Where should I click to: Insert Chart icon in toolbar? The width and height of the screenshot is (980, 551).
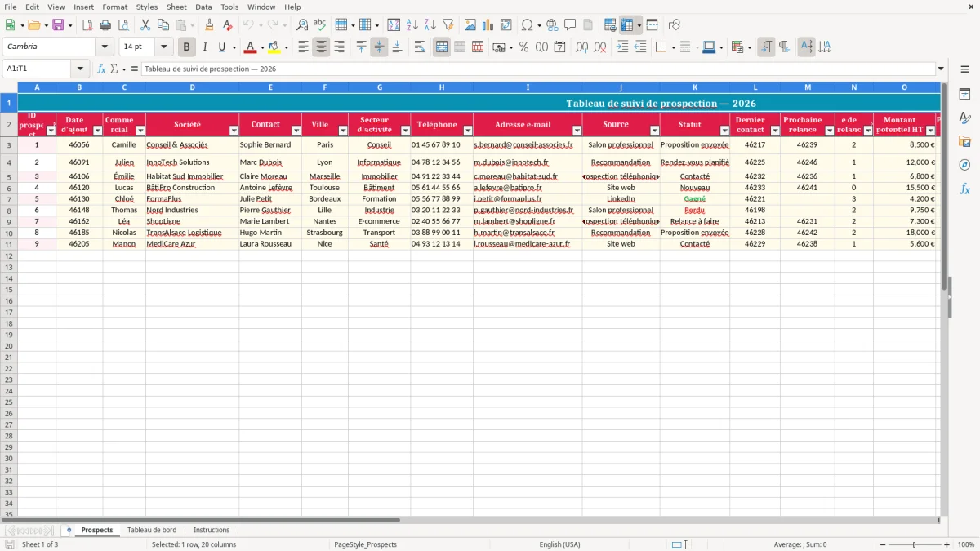click(488, 25)
